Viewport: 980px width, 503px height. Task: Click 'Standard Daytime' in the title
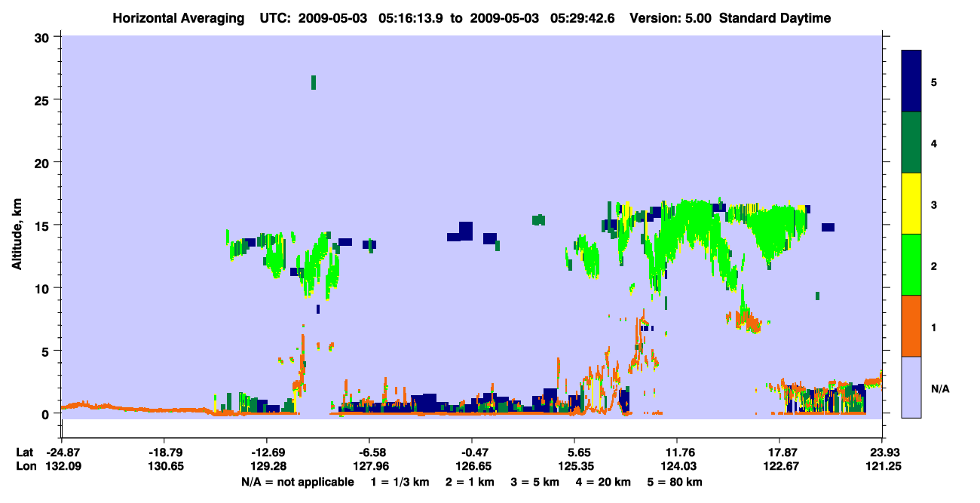775,18
